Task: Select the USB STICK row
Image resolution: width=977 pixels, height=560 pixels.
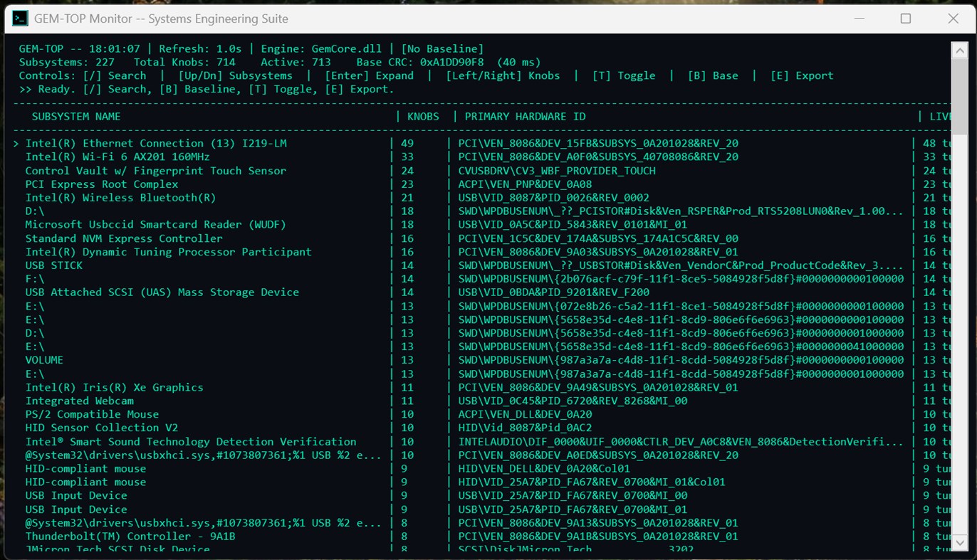Action: pos(481,265)
